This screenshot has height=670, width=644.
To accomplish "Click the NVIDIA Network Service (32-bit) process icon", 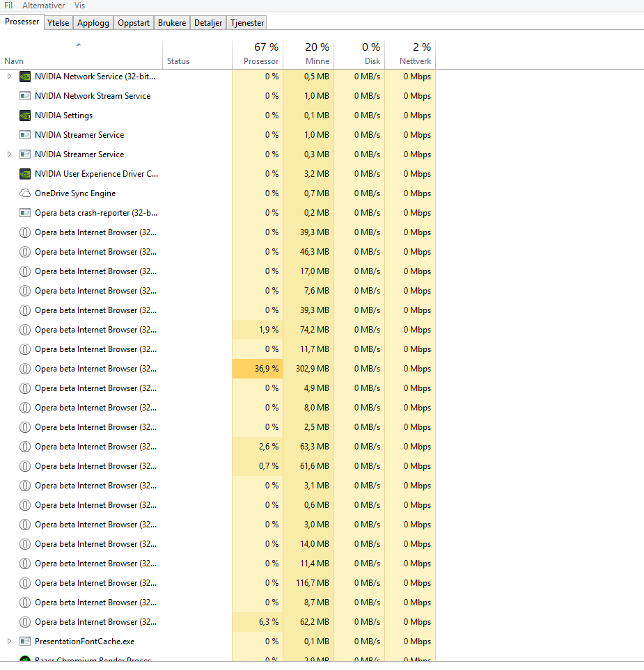I will point(25,77).
